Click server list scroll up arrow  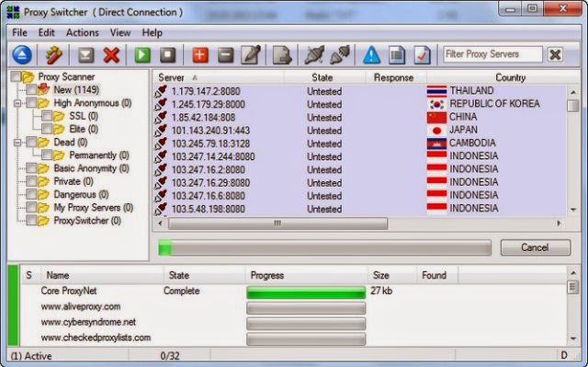tap(573, 92)
